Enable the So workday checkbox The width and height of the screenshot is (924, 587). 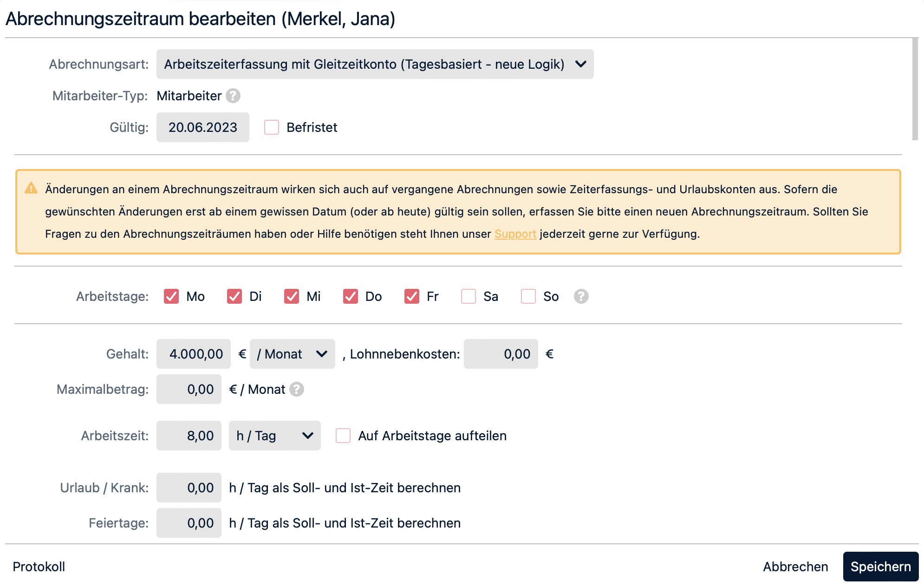pyautogui.click(x=528, y=296)
